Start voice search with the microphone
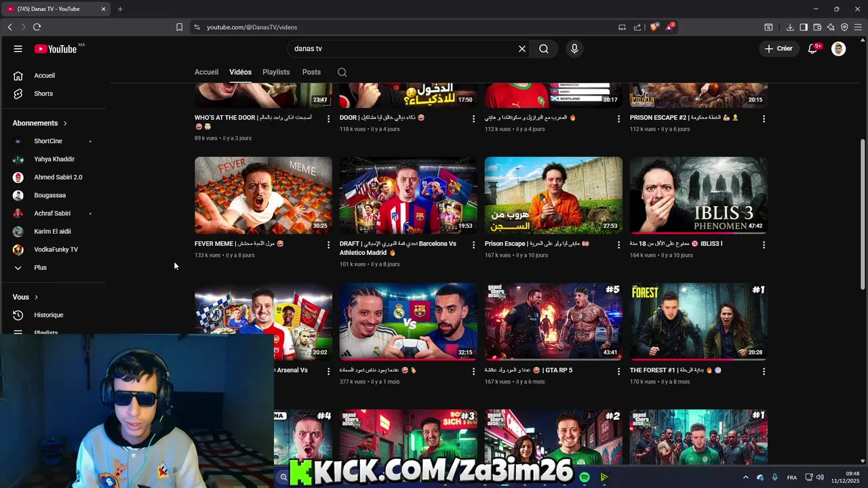The height and width of the screenshot is (488, 868). point(574,49)
